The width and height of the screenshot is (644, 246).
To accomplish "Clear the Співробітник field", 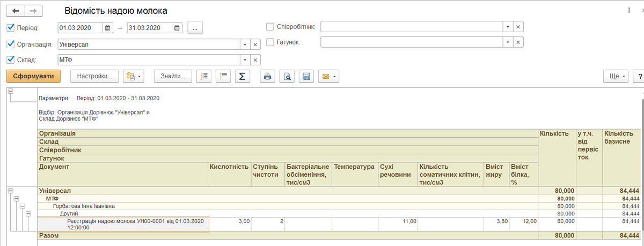I will click(518, 26).
